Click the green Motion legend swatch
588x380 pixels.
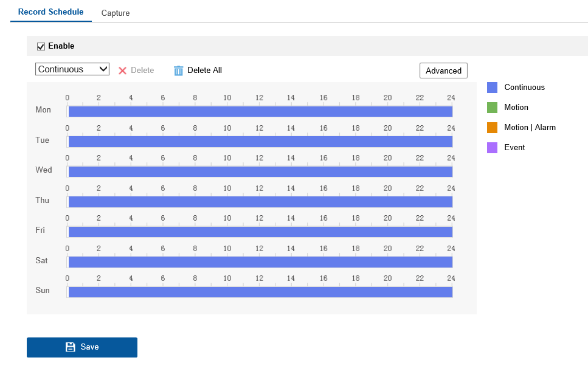pos(493,108)
